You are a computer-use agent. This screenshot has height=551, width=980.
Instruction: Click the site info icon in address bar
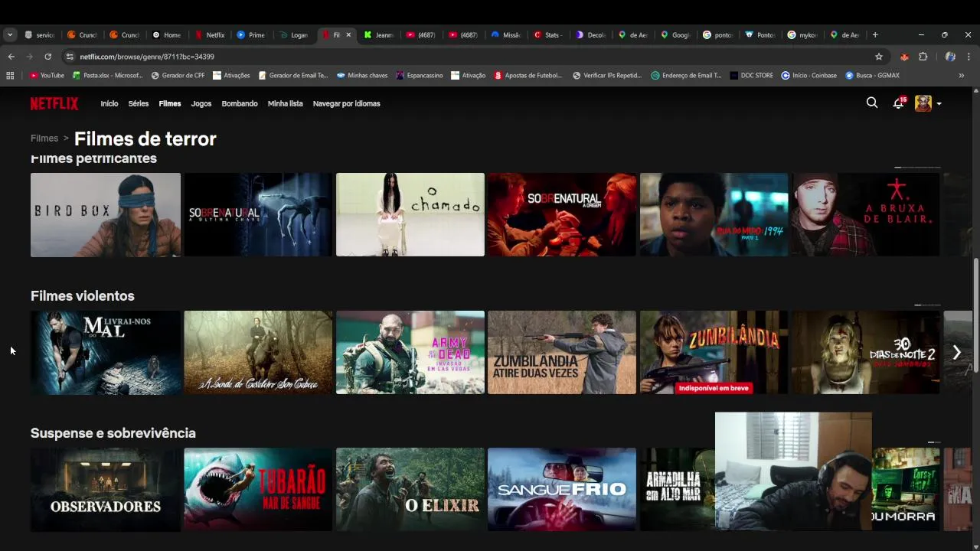pyautogui.click(x=70, y=57)
